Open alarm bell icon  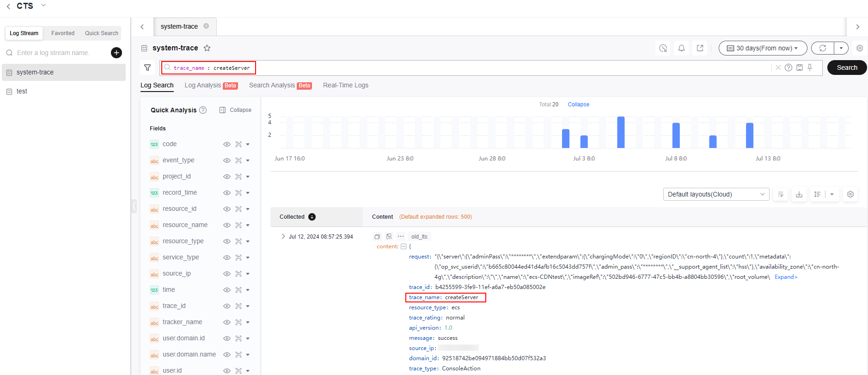682,48
